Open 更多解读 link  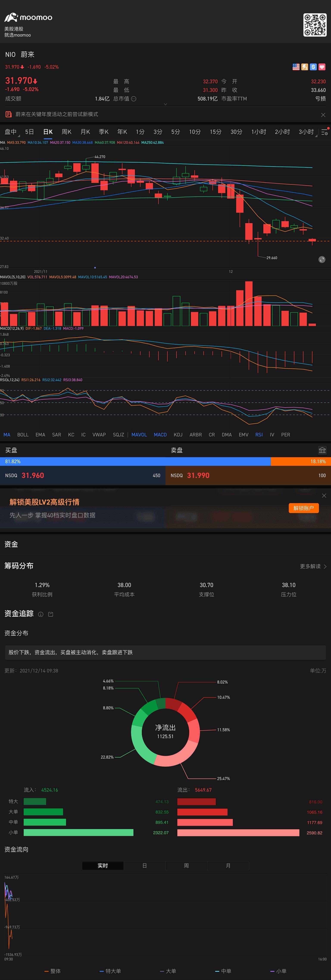pyautogui.click(x=313, y=566)
